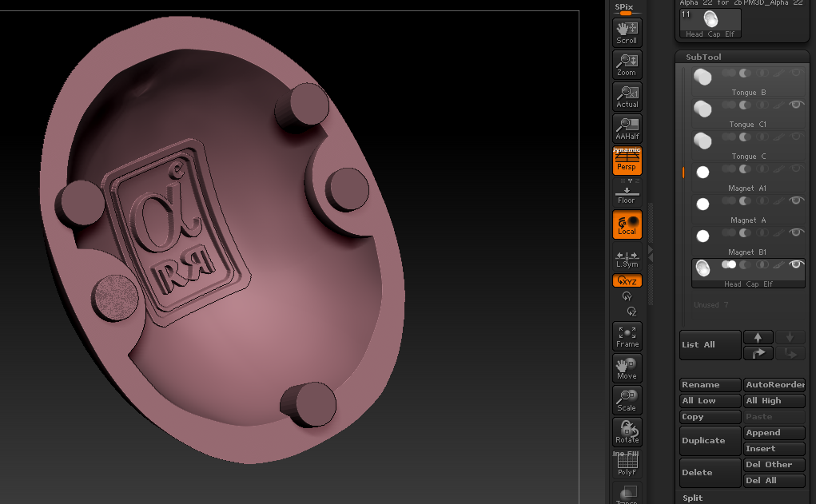
Task: Hide the Head Cap Elf subtool
Action: (796, 264)
